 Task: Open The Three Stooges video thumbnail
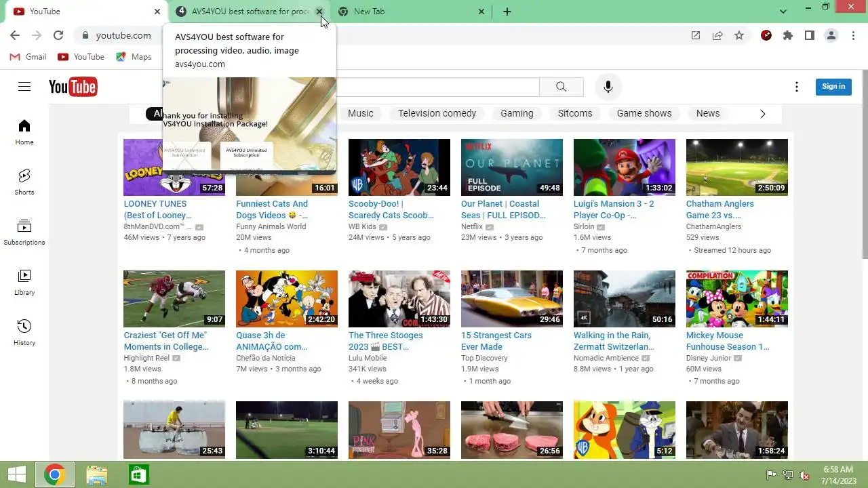pos(399,299)
